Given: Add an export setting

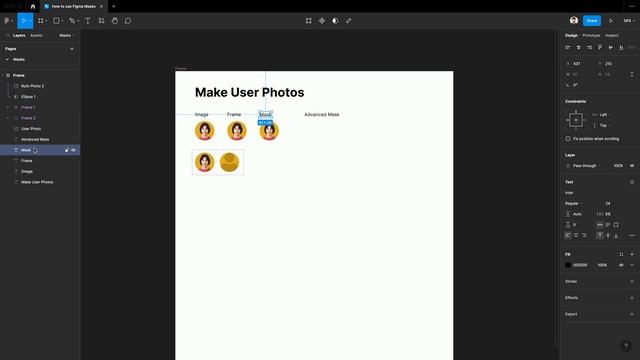Looking at the screenshot, I should (632, 314).
